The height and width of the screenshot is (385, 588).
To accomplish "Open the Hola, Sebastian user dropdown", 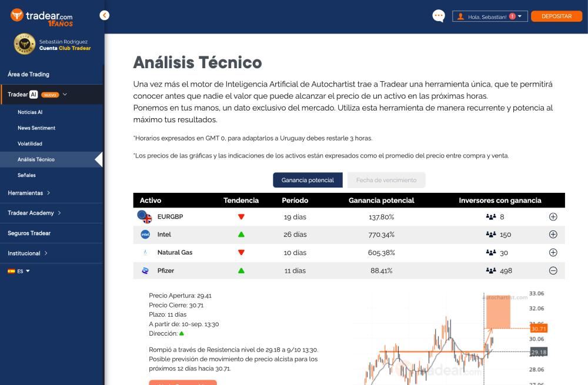I will [490, 16].
